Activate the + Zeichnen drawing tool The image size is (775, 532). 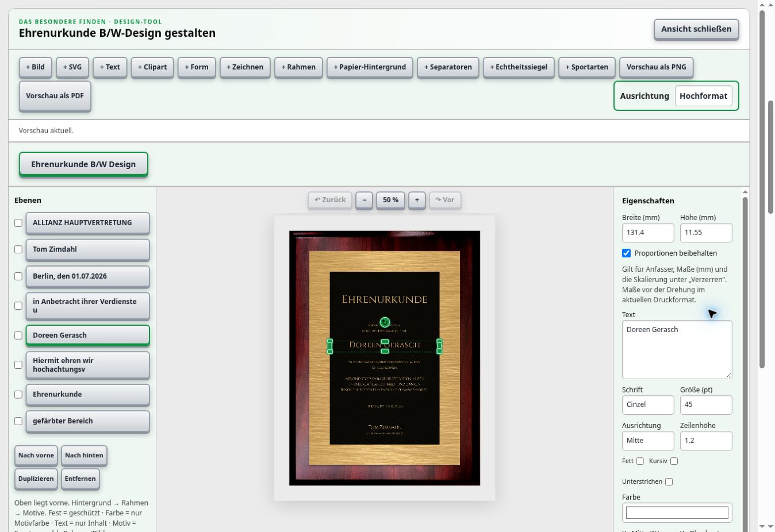click(245, 67)
